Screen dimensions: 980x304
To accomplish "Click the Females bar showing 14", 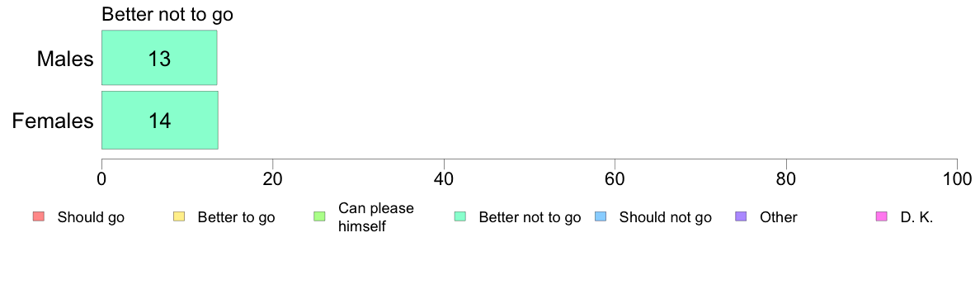I will 159,120.
